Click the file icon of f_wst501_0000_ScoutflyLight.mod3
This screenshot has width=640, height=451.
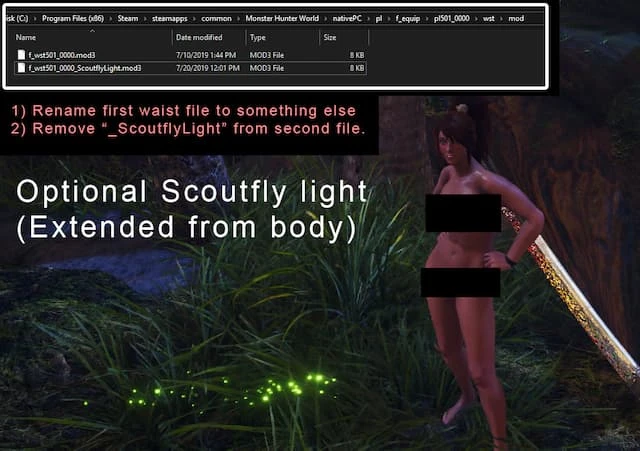[21, 68]
